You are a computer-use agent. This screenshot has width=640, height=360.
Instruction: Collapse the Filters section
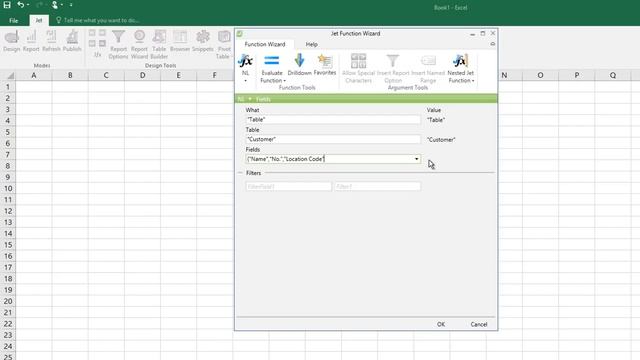tap(240, 173)
